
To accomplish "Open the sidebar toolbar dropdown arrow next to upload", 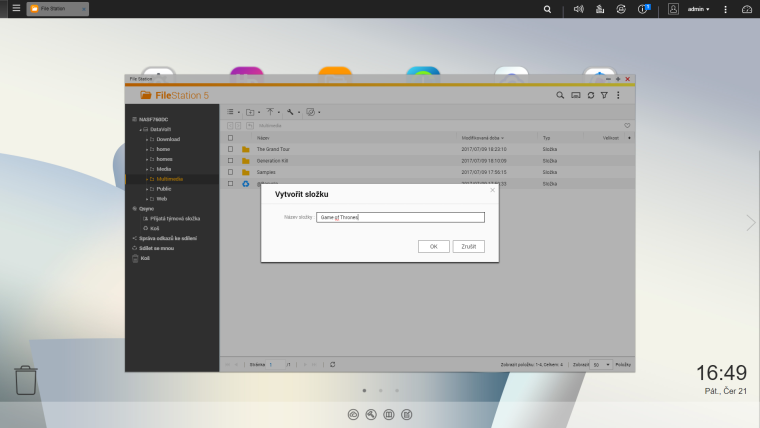I will coord(279,112).
